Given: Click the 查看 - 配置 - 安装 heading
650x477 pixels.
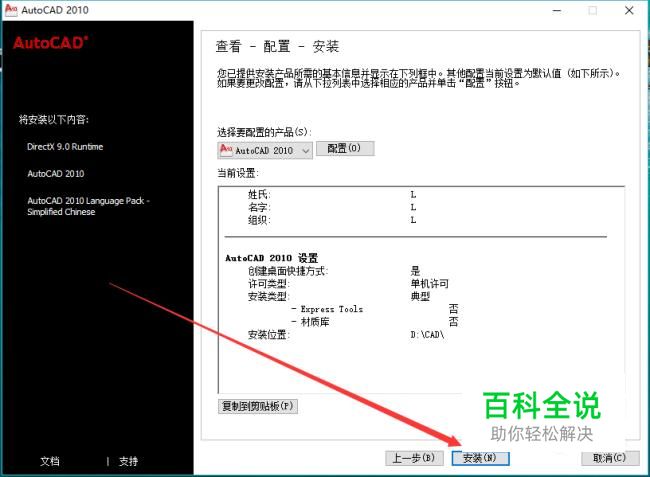Looking at the screenshot, I should [x=277, y=46].
